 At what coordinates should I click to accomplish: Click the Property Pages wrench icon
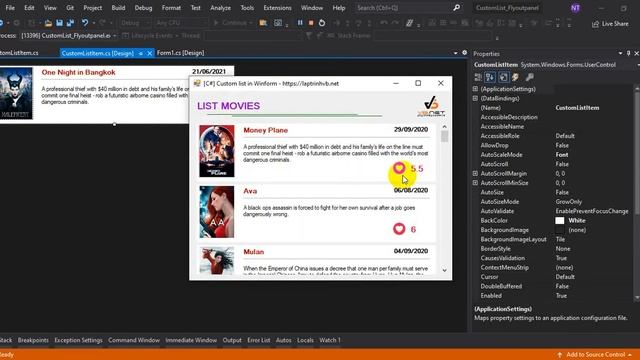[x=529, y=77]
